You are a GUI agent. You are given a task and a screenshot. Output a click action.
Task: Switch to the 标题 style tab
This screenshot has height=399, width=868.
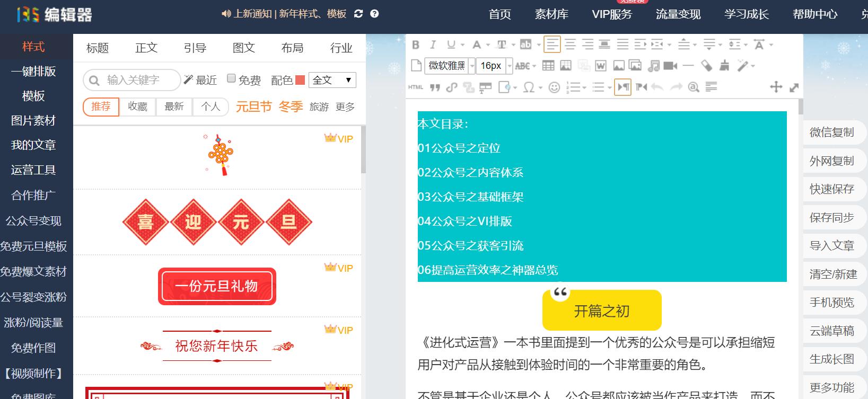[x=98, y=48]
